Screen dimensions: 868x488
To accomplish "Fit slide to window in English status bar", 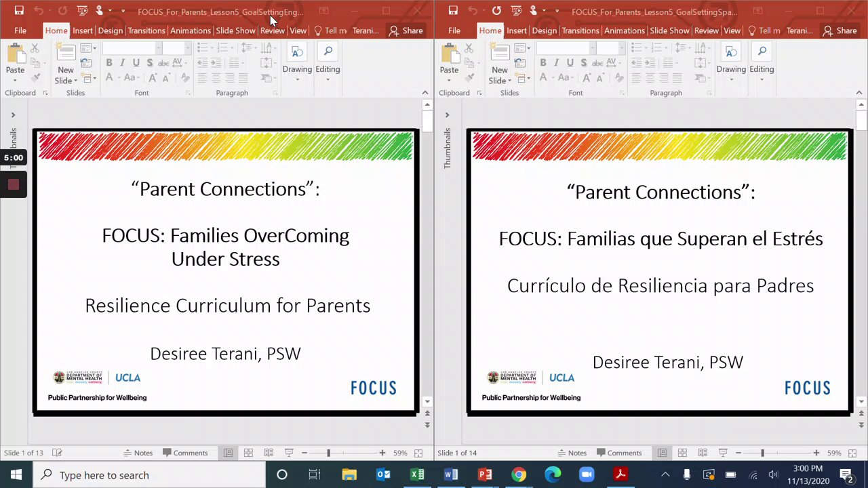I will pyautogui.click(x=419, y=453).
